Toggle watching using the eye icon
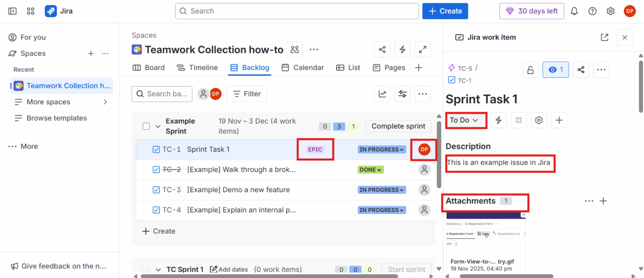644x278 pixels. click(x=555, y=69)
